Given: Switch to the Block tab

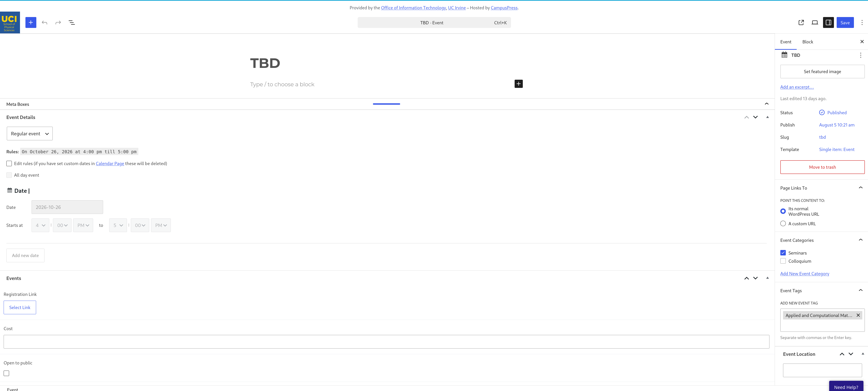Looking at the screenshot, I should pos(808,42).
